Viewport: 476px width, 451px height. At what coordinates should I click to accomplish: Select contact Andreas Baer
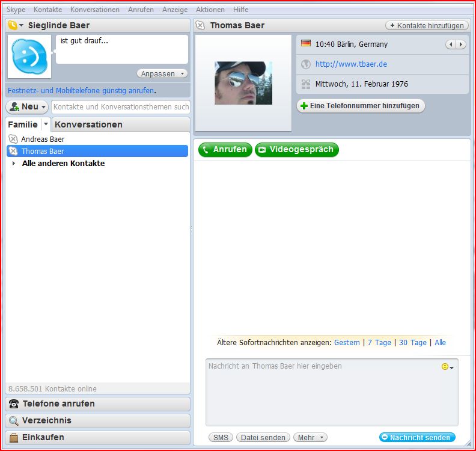tap(97, 140)
